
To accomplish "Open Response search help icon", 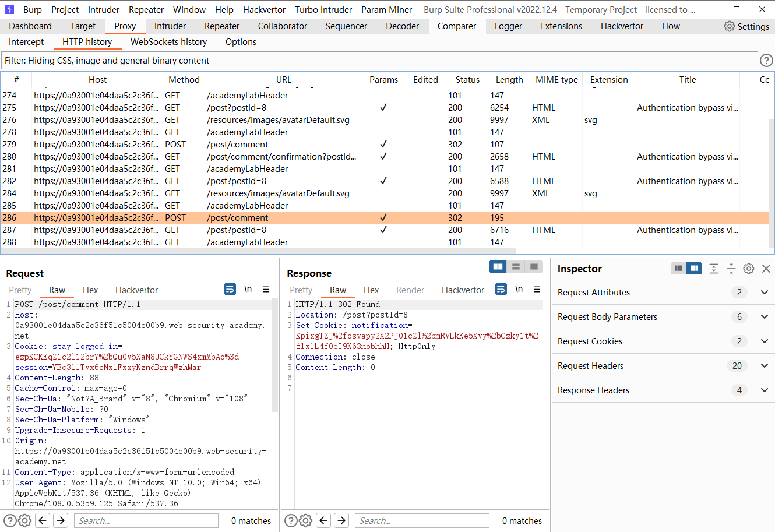I will pos(291,520).
